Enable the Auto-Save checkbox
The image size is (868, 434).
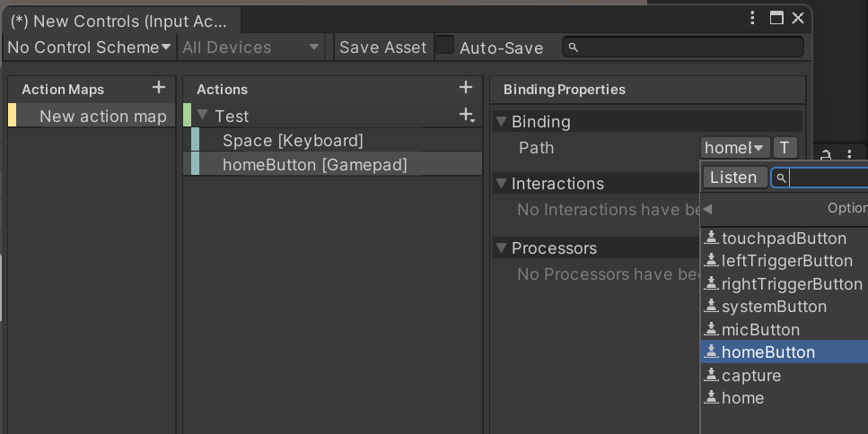point(445,47)
